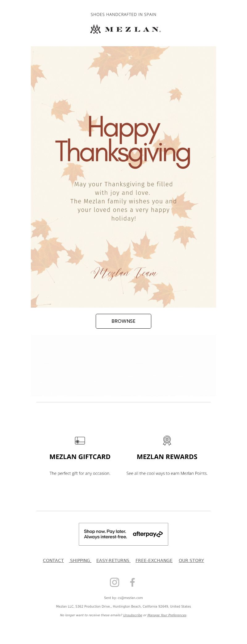Open the EASY-RETURNS footer link

click(113, 560)
